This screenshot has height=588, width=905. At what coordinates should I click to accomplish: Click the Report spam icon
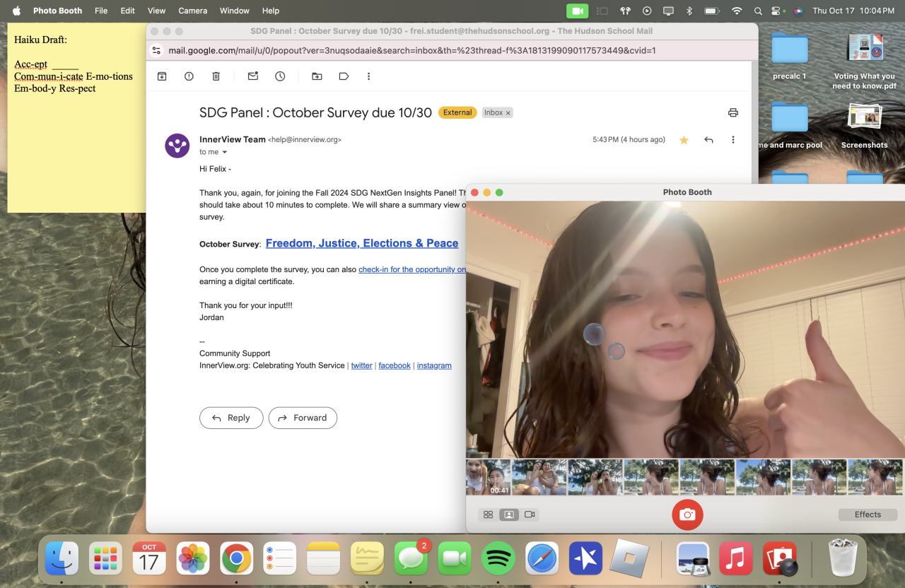(189, 76)
